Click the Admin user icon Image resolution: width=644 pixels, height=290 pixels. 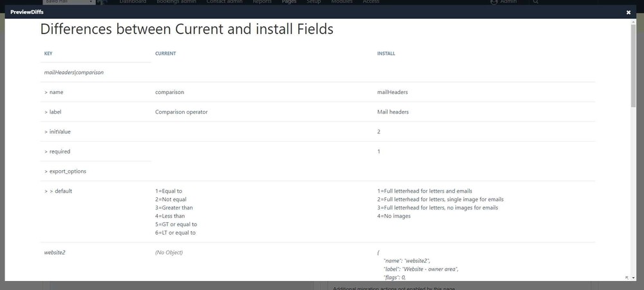494,2
